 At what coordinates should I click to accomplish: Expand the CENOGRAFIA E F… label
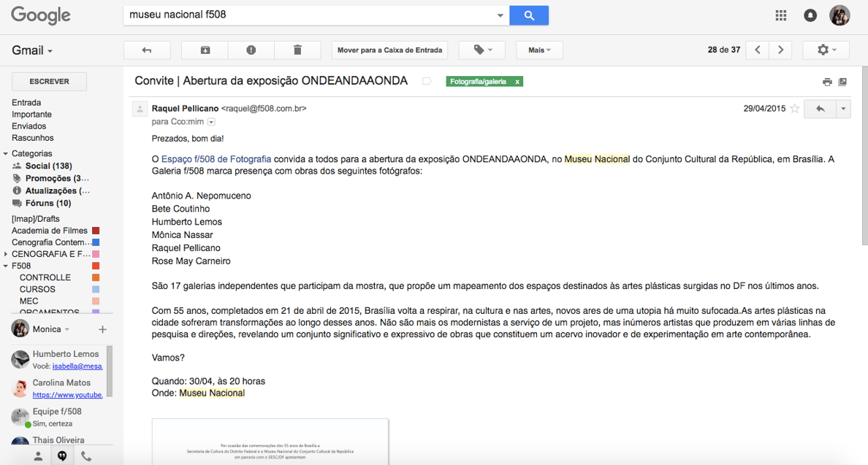click(x=6, y=254)
